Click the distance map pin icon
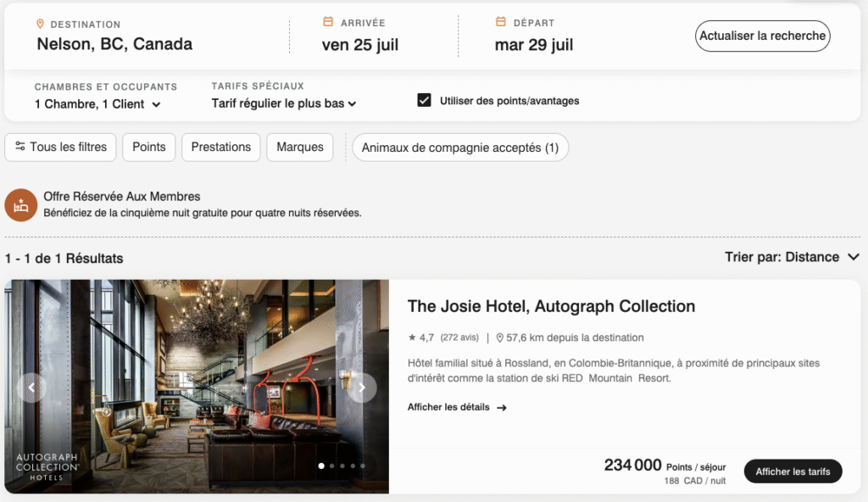Viewport: 868px width, 502px height. pyautogui.click(x=500, y=337)
